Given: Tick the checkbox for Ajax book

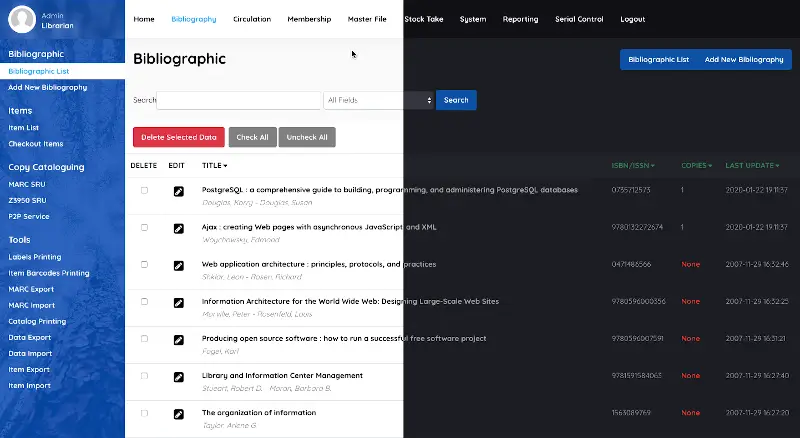Looking at the screenshot, I should click(144, 227).
